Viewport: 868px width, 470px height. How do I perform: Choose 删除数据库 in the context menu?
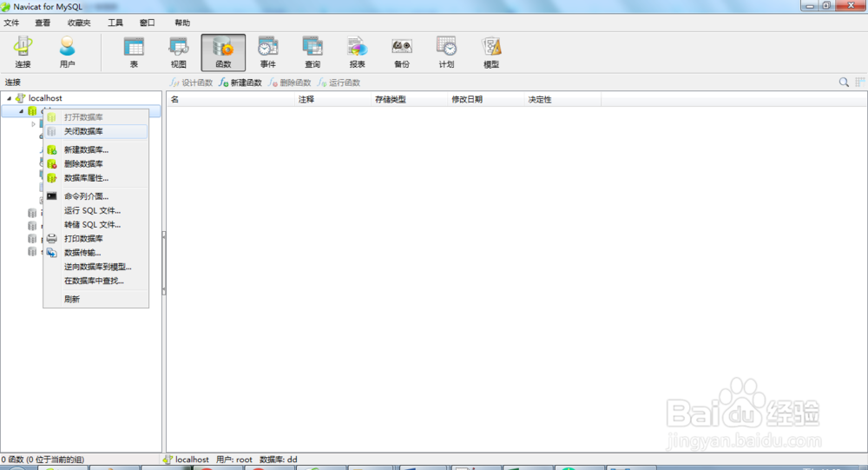click(95, 163)
